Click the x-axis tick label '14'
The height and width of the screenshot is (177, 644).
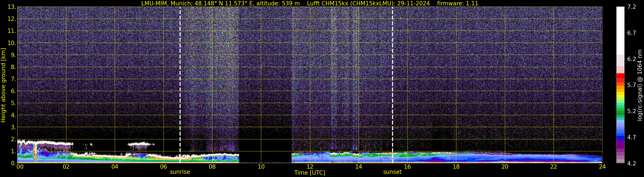point(358,167)
